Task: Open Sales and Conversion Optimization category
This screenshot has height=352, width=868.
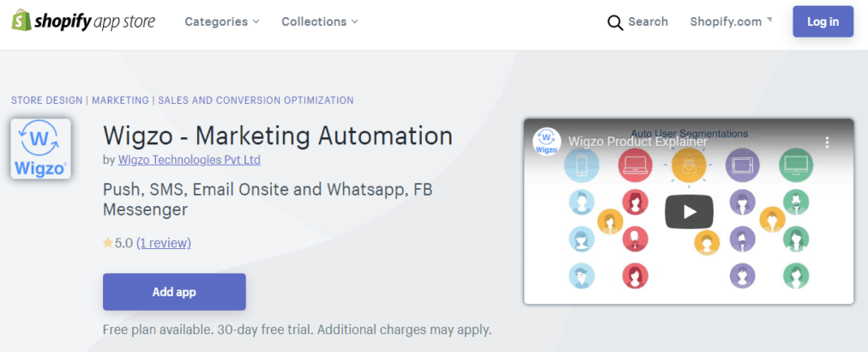Action: tap(256, 100)
